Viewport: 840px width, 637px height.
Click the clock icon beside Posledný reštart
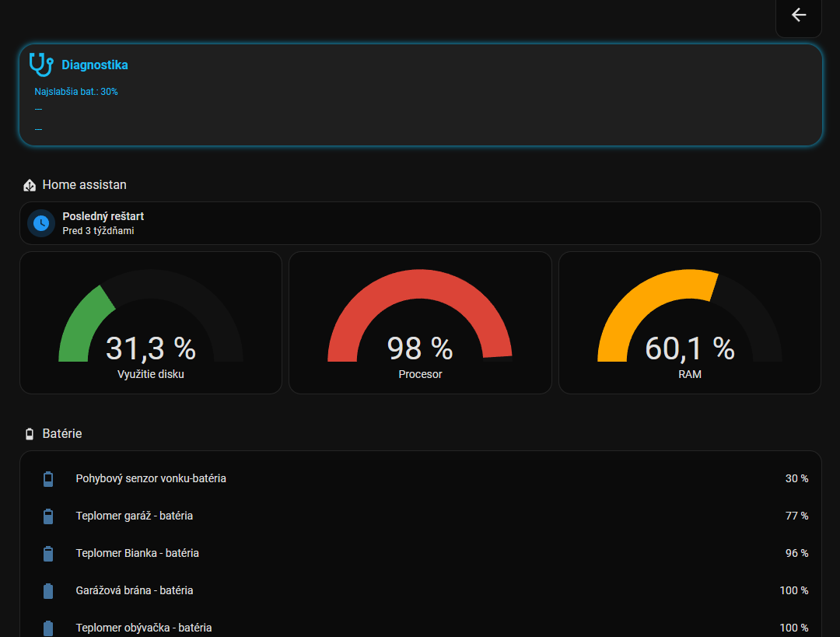tap(40, 223)
